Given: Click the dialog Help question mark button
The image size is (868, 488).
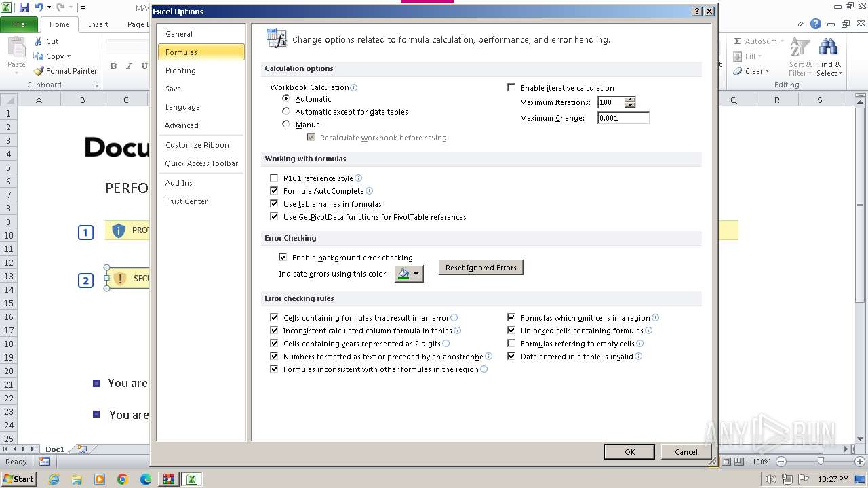Looking at the screenshot, I should [x=697, y=12].
